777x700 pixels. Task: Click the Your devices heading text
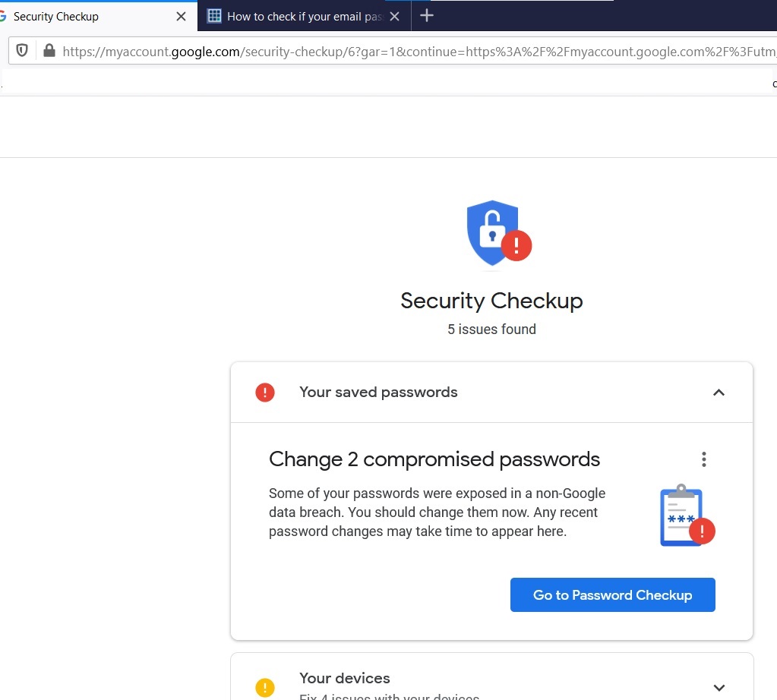coord(344,678)
